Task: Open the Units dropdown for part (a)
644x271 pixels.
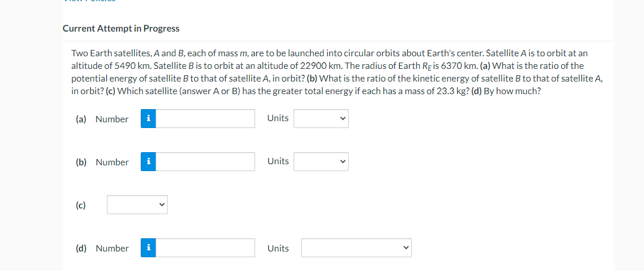Action: pyautogui.click(x=321, y=119)
